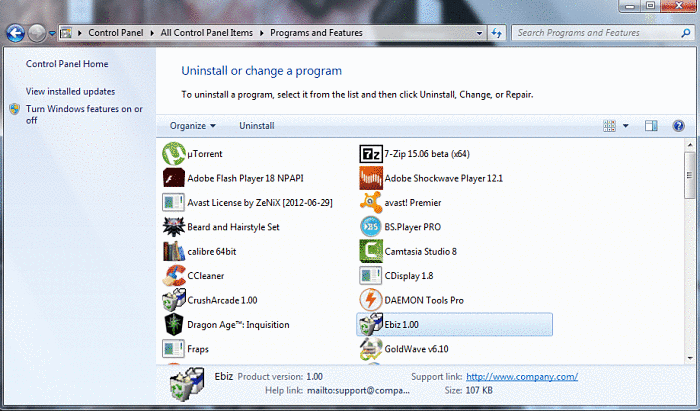Click Control Panel in the breadcrumb
700x411 pixels.
[116, 33]
